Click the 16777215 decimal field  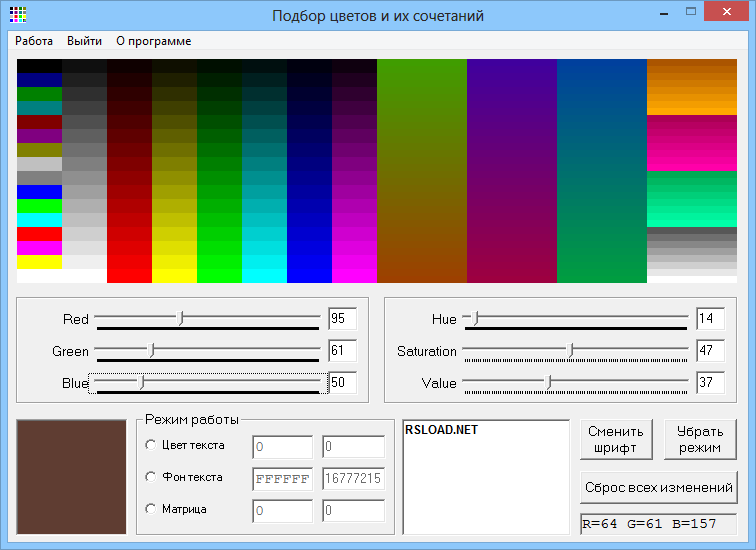[x=353, y=479]
